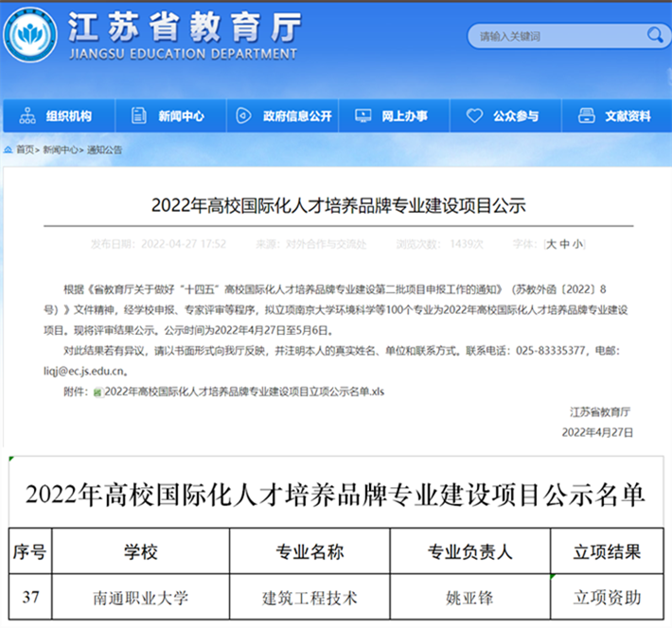Click the cell with number 37
Viewport: 672px width, 628px height.
pyautogui.click(x=30, y=597)
